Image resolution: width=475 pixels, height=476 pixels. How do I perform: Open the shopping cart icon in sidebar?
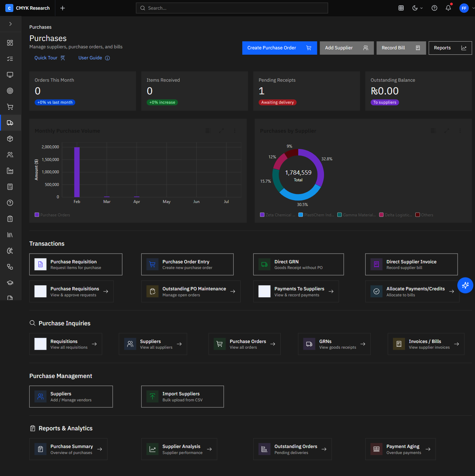pyautogui.click(x=10, y=107)
